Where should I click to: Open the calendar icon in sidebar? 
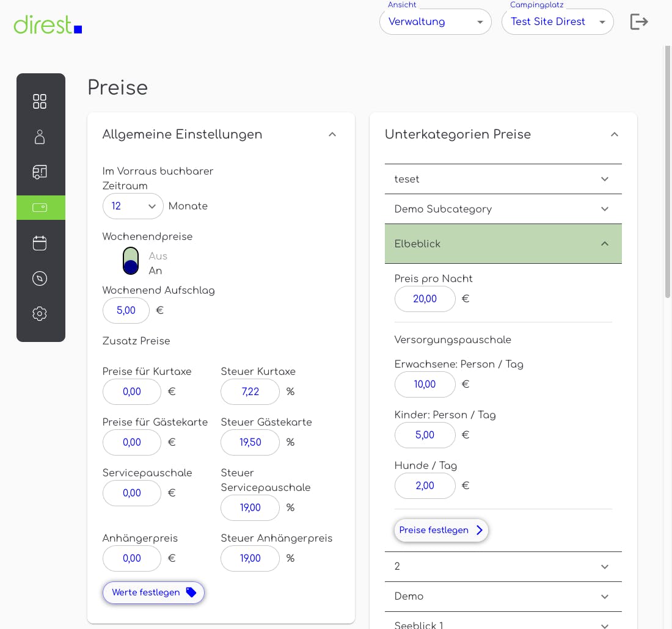40,243
